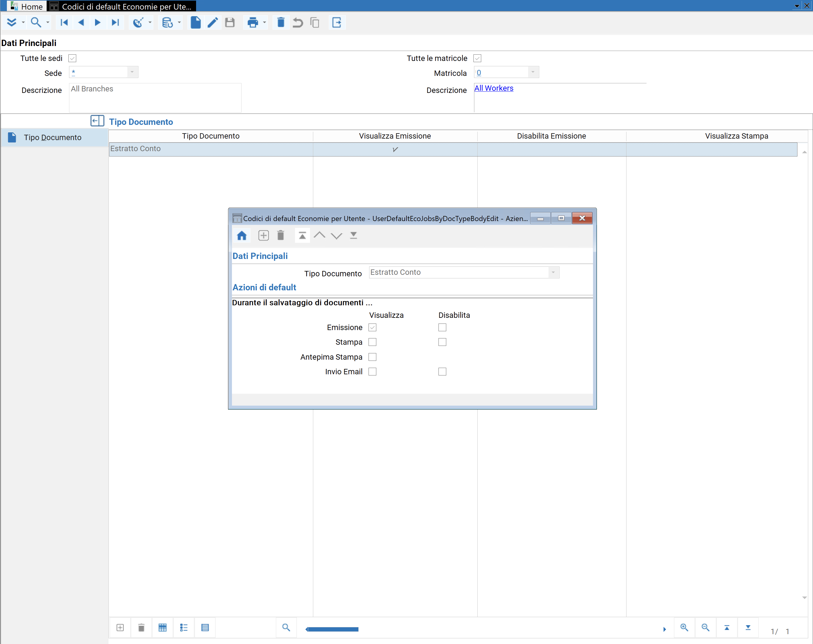813x644 pixels.
Task: Click the Visualizza Stampa column header
Action: 736,136
